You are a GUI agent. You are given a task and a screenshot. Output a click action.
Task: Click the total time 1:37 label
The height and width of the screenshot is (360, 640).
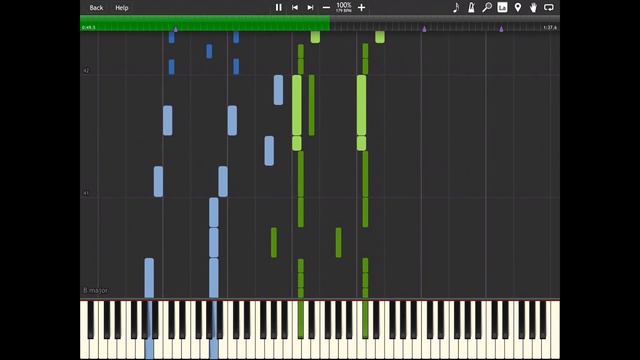550,28
